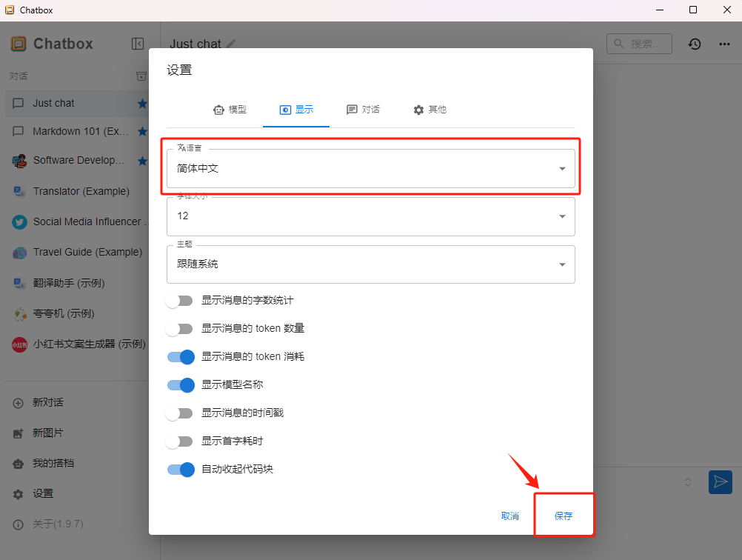
Task: Click the Software Developer avatar icon
Action: (19, 161)
